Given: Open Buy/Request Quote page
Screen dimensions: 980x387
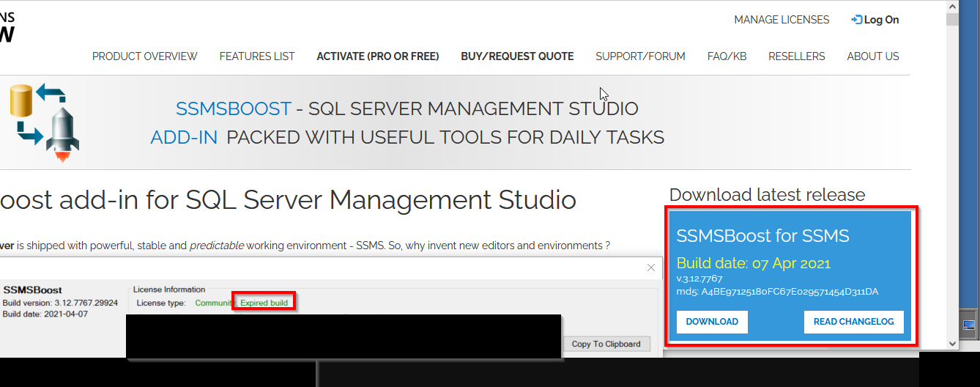Looking at the screenshot, I should click(517, 56).
